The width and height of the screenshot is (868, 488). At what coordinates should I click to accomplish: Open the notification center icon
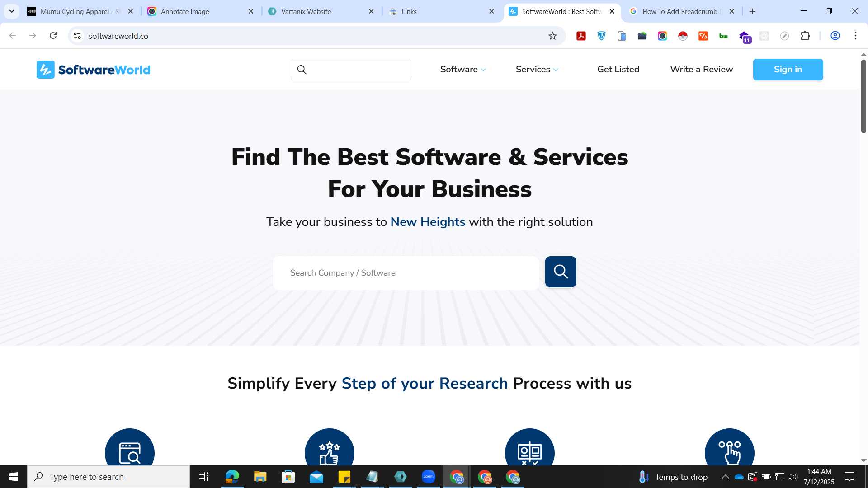point(849,477)
